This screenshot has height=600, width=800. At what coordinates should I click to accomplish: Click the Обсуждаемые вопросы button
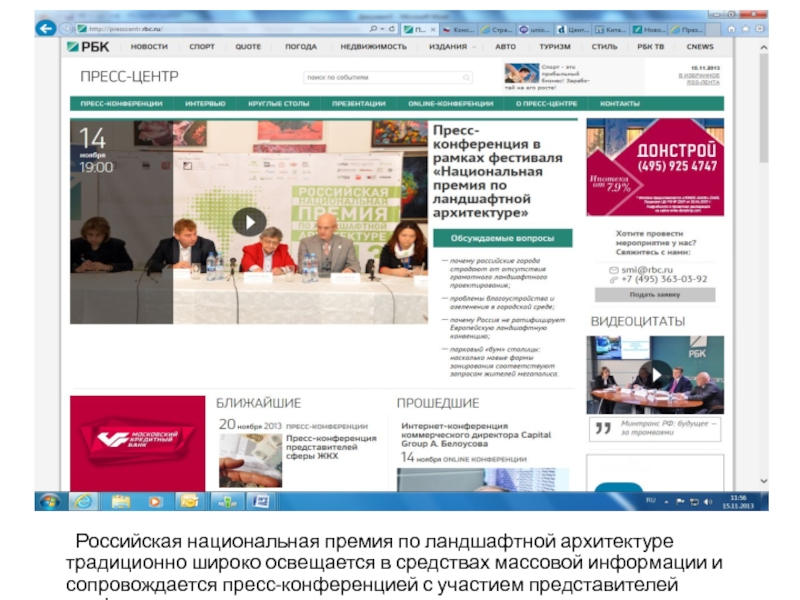point(503,238)
